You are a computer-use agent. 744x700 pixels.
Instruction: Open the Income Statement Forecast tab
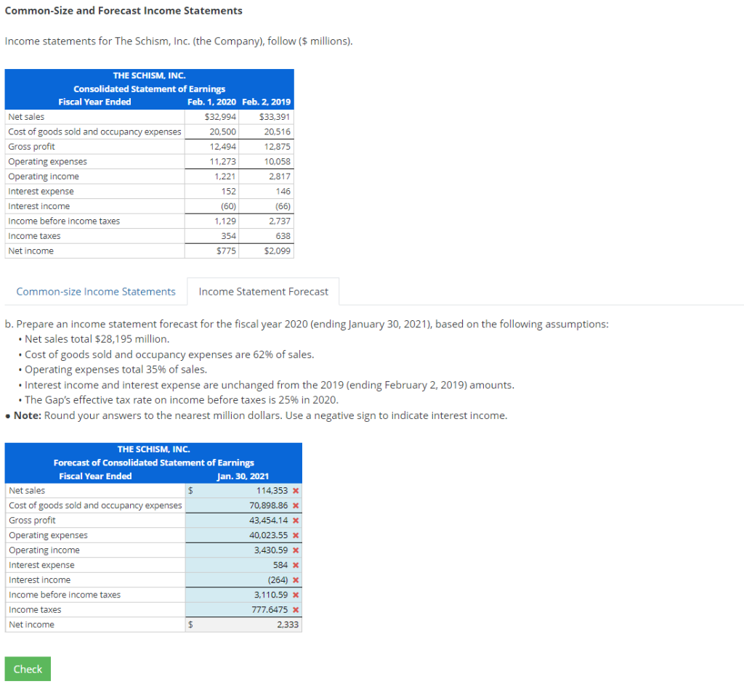263,291
